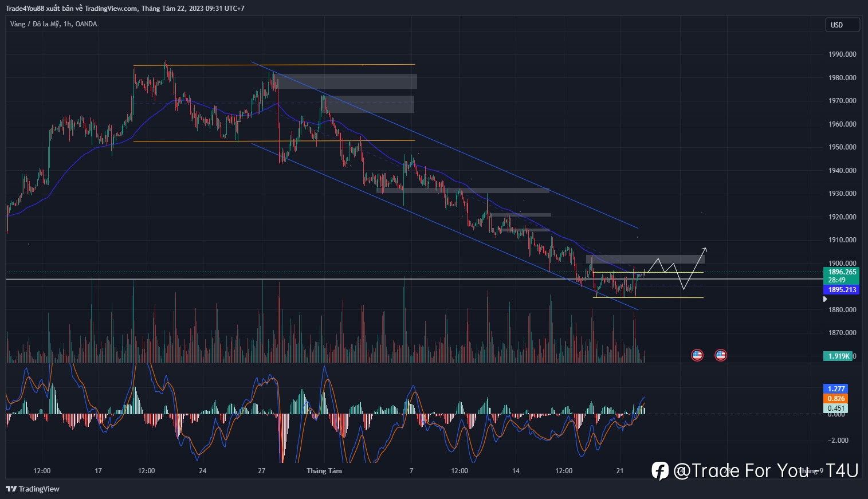Click the date label 17 on time axis

click(99, 471)
